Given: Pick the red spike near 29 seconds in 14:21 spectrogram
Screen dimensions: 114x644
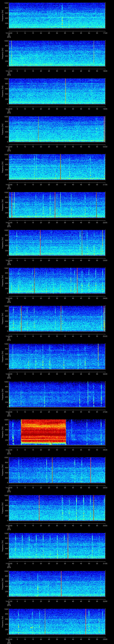Looking at the screenshot, I should point(55,205).
